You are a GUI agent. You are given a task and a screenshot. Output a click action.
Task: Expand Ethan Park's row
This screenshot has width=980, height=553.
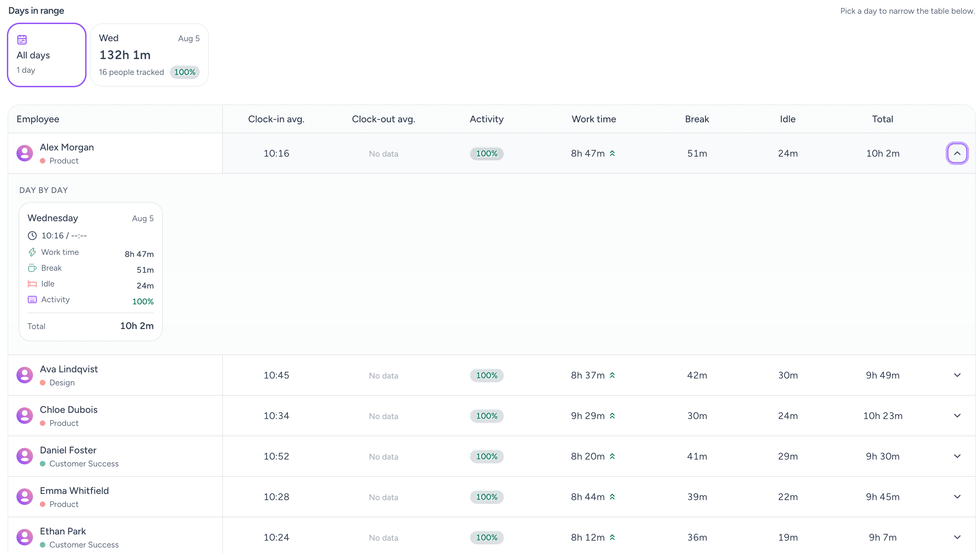pyautogui.click(x=957, y=537)
